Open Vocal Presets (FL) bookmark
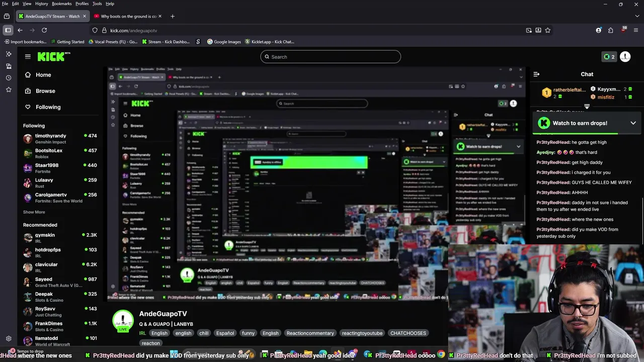 point(113,42)
